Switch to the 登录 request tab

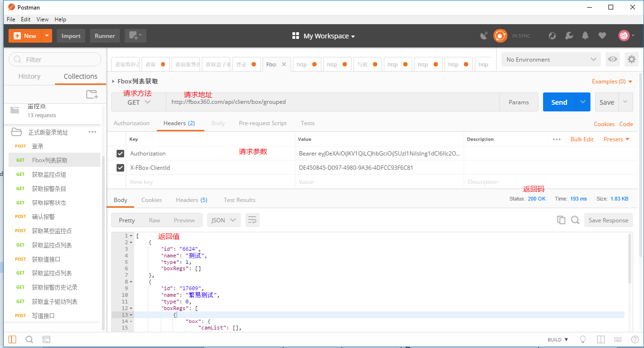[246, 64]
